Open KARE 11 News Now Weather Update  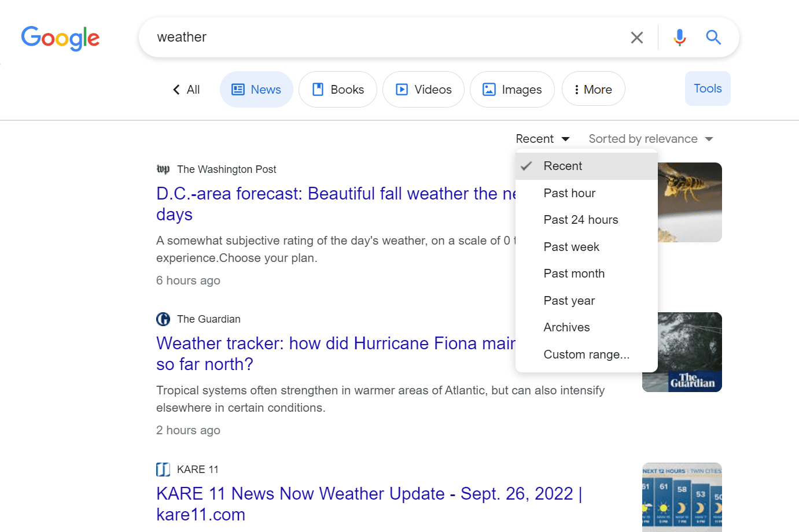(369, 504)
